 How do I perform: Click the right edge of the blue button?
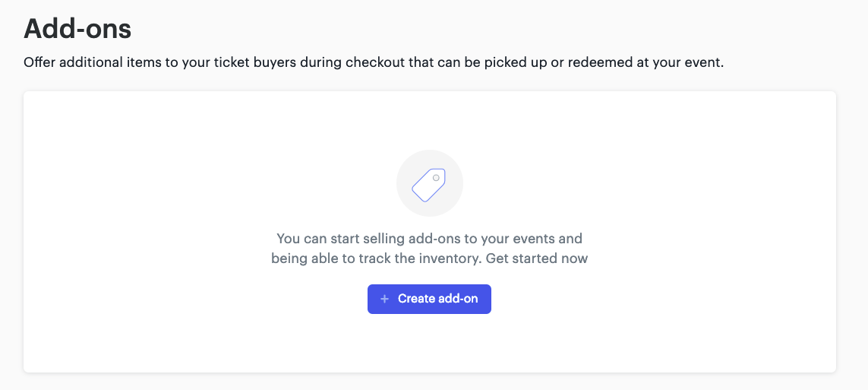click(x=489, y=299)
